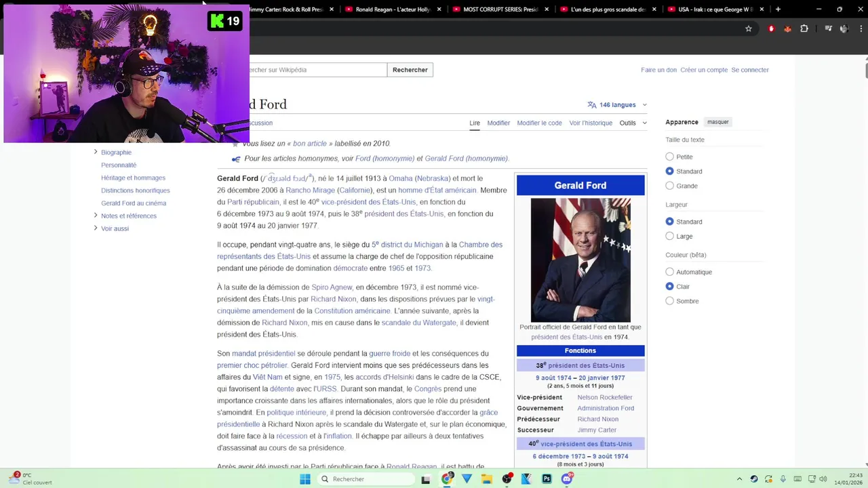The height and width of the screenshot is (488, 868).
Task: Open the Windows Start menu
Action: tap(305, 479)
